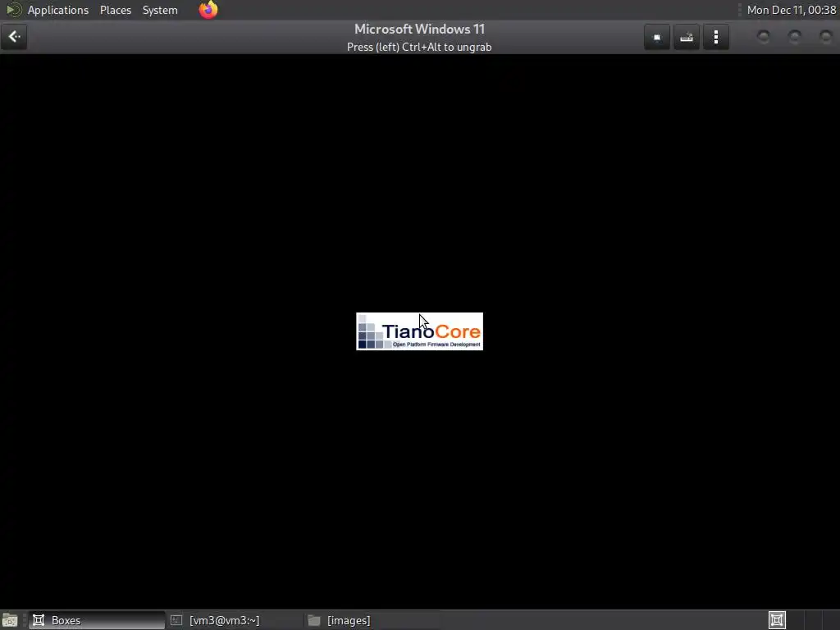
Task: Switch to Boxes in the taskbar
Action: pos(97,620)
